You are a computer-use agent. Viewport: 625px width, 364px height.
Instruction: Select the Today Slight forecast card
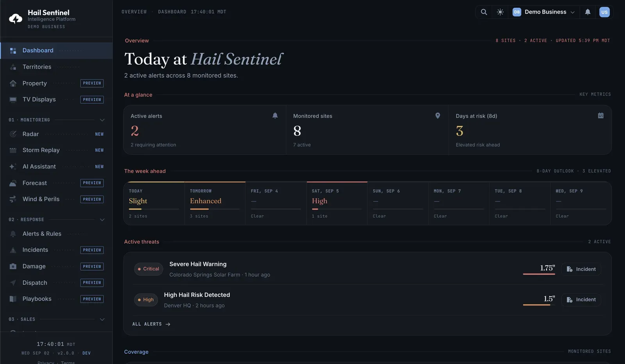pos(154,203)
